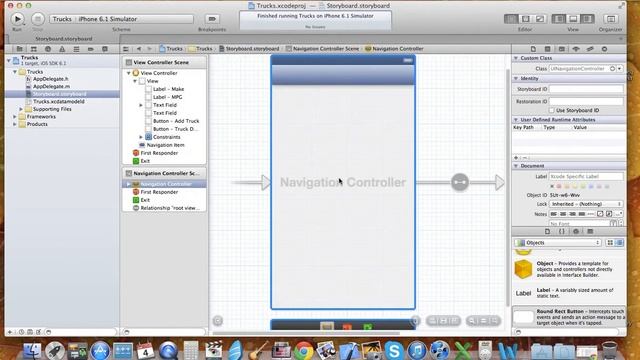Show the Identity inspector

pos(562,49)
